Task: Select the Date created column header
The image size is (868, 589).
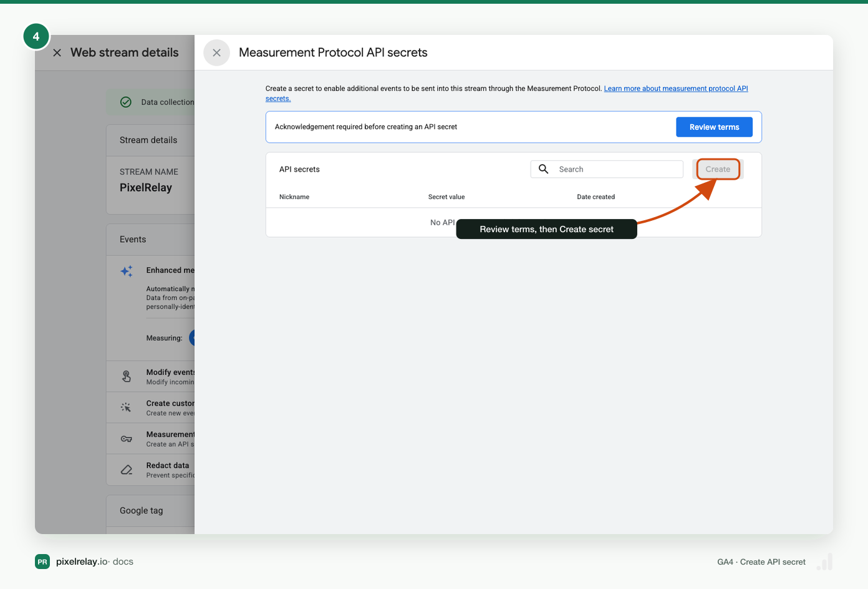Action: pos(596,197)
